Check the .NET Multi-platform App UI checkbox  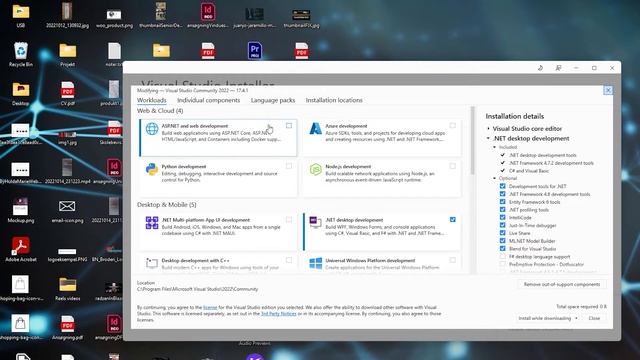point(289,220)
